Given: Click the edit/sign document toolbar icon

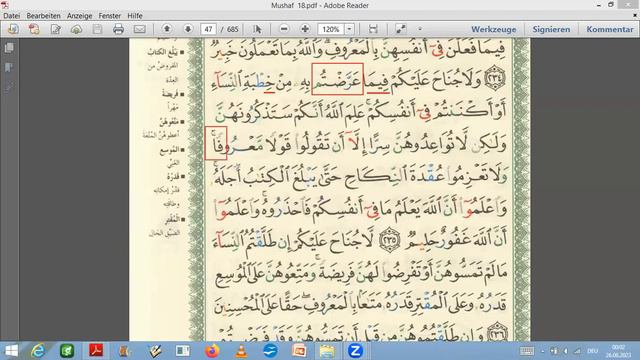Looking at the screenshot, I should [x=55, y=29].
